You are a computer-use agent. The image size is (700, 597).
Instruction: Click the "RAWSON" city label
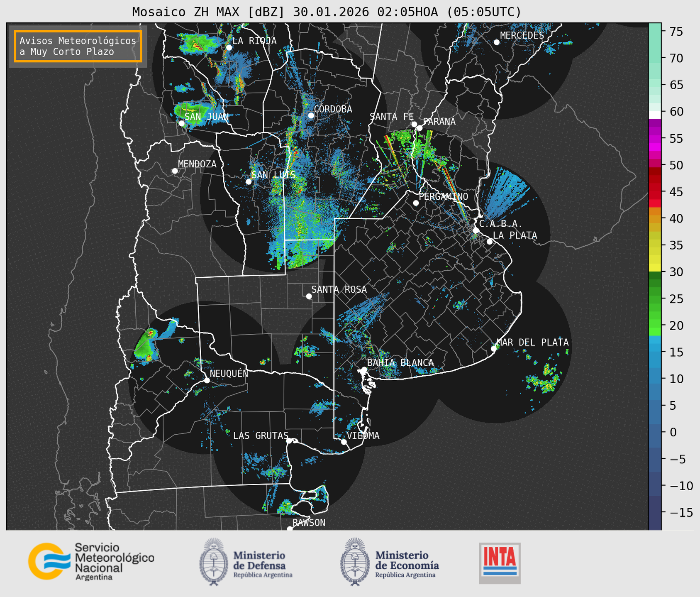pos(309,523)
